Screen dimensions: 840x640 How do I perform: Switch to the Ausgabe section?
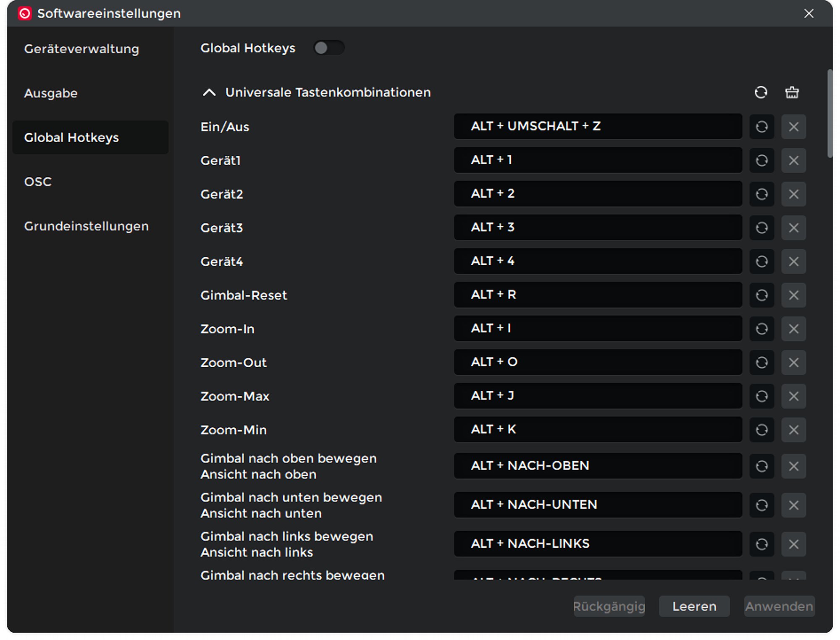tap(51, 93)
